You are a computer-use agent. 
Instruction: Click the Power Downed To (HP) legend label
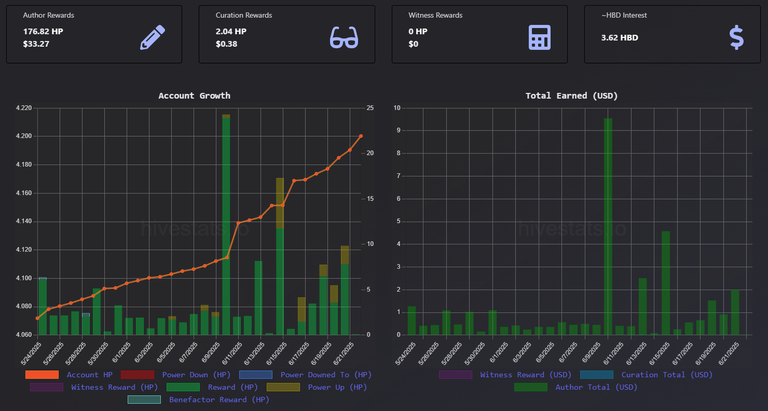click(x=324, y=375)
